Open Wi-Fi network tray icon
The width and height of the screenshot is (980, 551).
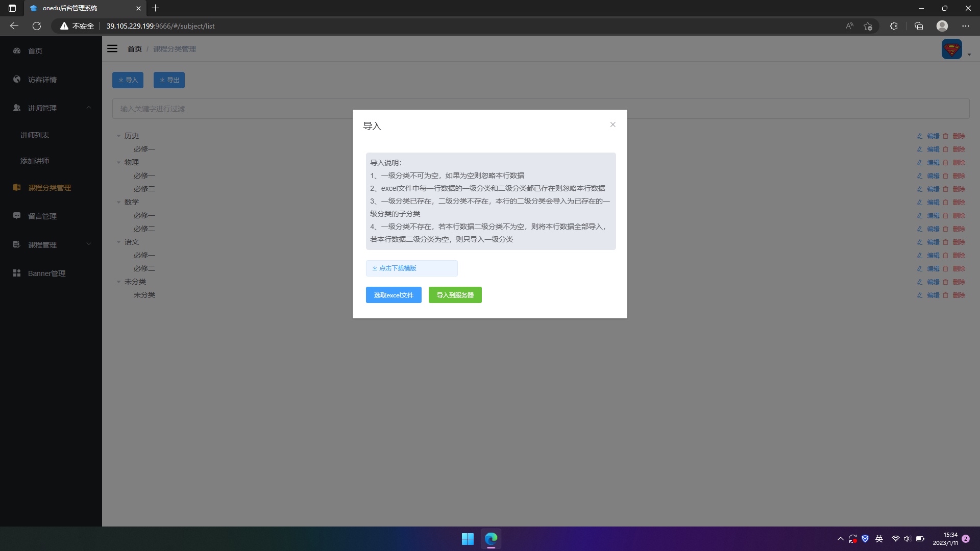895,539
